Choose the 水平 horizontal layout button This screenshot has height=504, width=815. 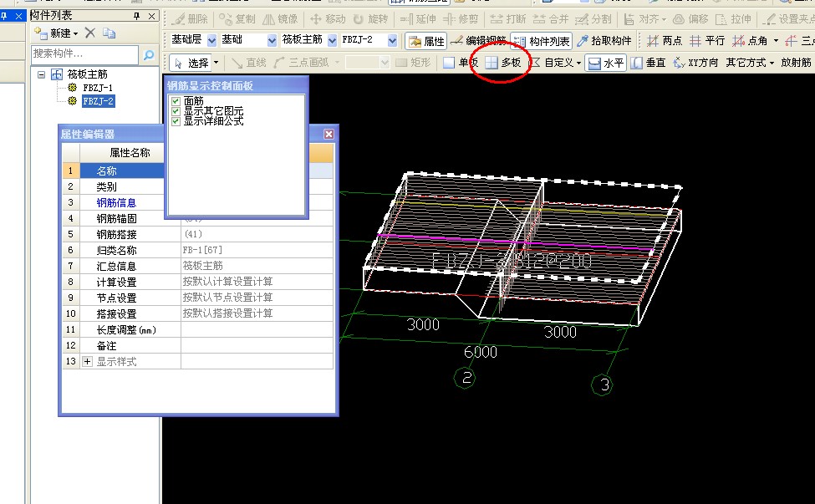point(605,63)
